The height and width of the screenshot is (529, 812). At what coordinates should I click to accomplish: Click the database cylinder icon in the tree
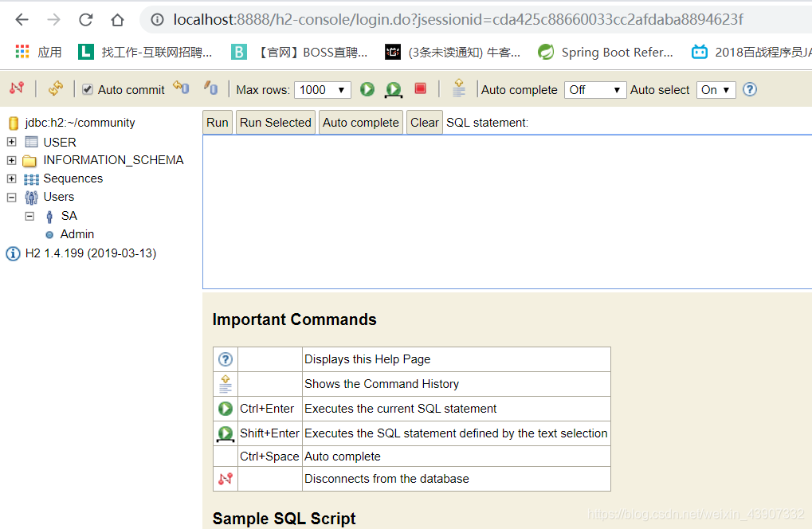coord(14,123)
